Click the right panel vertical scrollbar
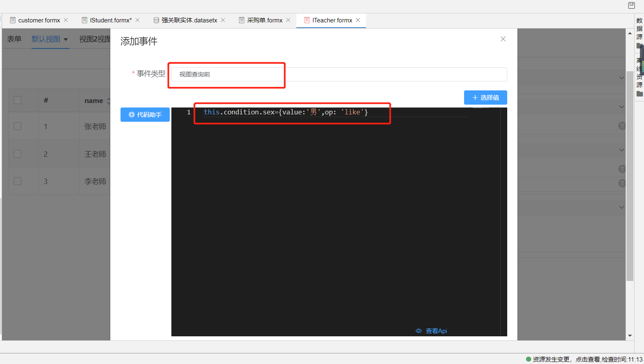Image resolution: width=644 pixels, height=364 pixels. tap(630, 175)
